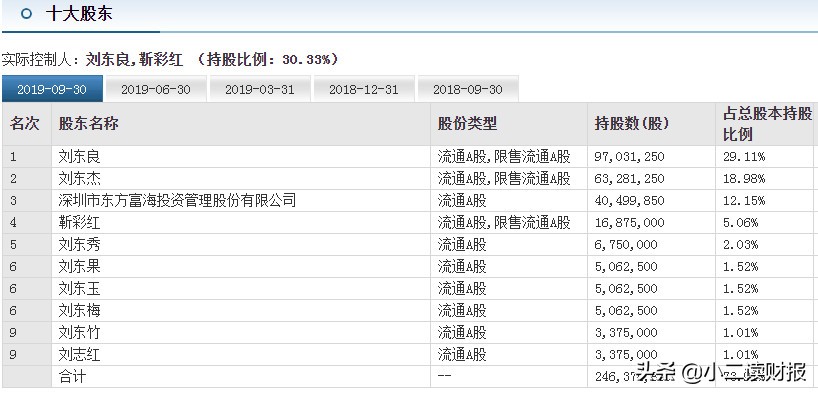Viewport: 818px width, 394px height.
Task: Click the circle icon beside 十大股东
Action: coord(26,14)
